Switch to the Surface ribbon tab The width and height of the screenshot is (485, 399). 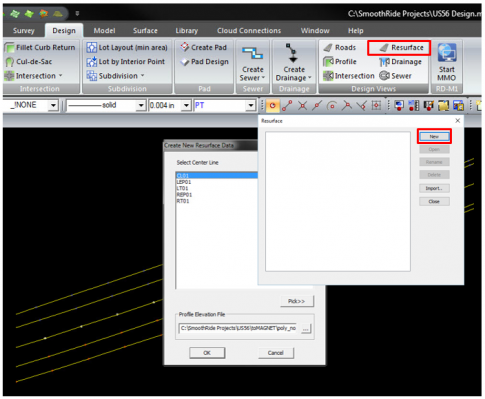(145, 31)
